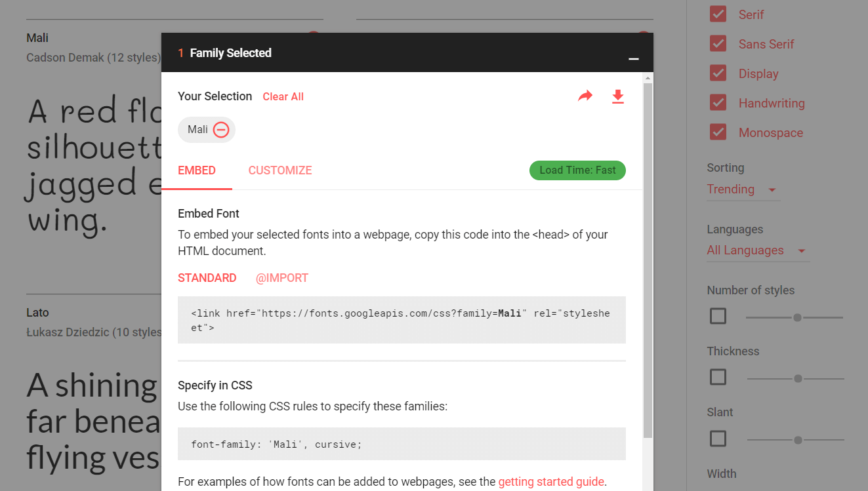
Task: Uncheck the Handwriting category checkbox
Action: pyautogui.click(x=718, y=103)
